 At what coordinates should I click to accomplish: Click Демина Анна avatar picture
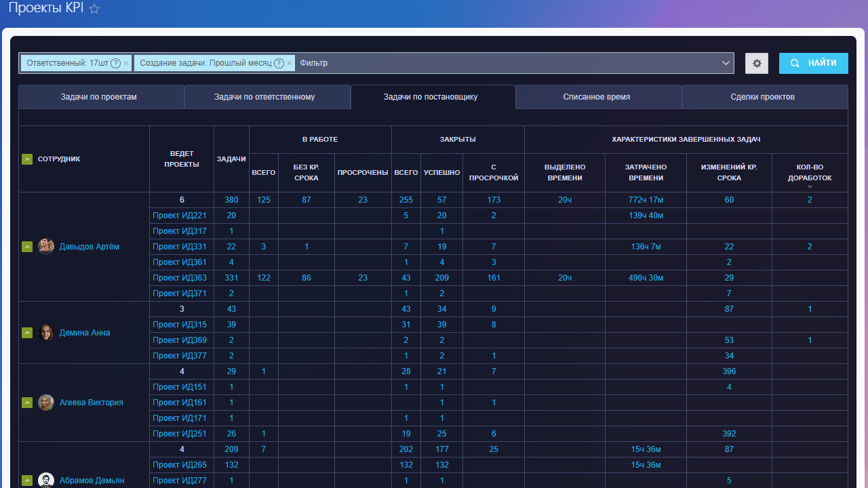click(x=46, y=333)
